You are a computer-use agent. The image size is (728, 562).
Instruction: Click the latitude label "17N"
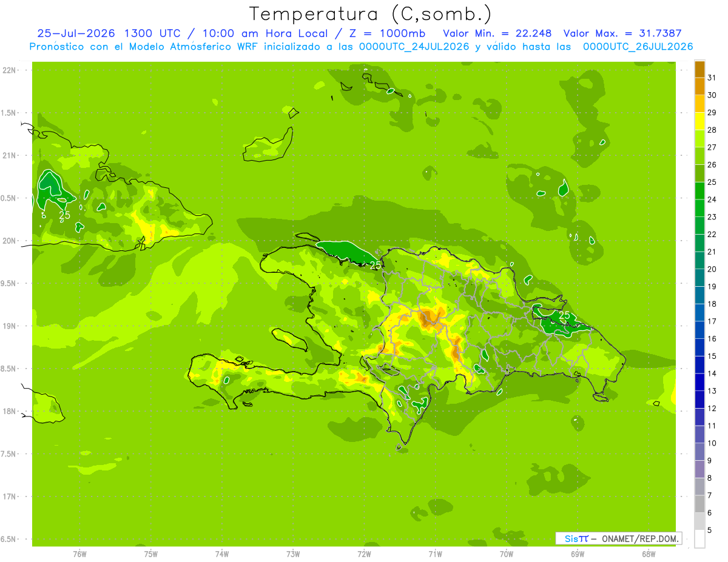pyautogui.click(x=9, y=497)
